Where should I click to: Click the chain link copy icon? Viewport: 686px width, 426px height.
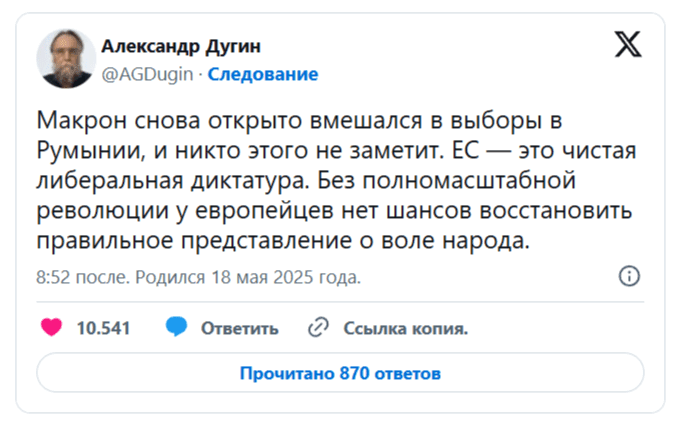pyautogui.click(x=319, y=327)
